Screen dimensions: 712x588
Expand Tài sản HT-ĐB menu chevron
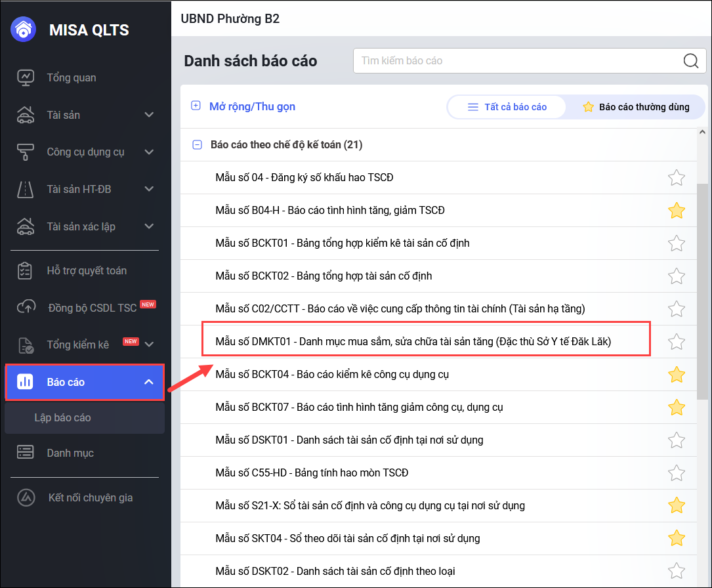[x=149, y=189]
